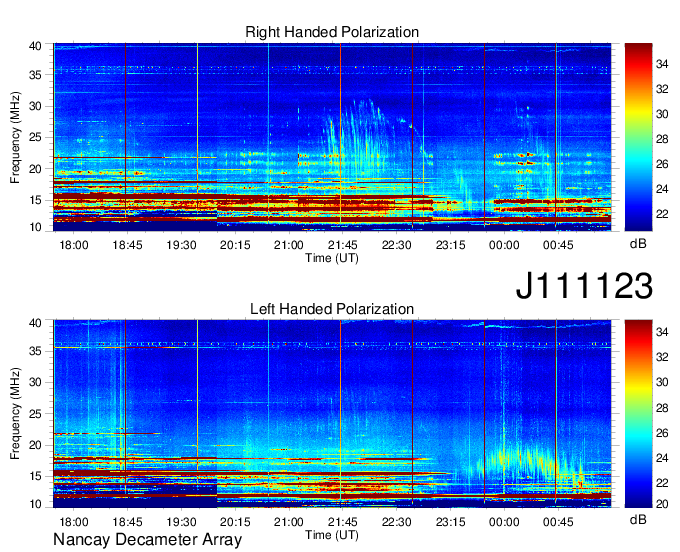This screenshot has height=552, width=680.
Task: Click the 18:45 time tick of Left Handed plot
Action: pos(128,522)
